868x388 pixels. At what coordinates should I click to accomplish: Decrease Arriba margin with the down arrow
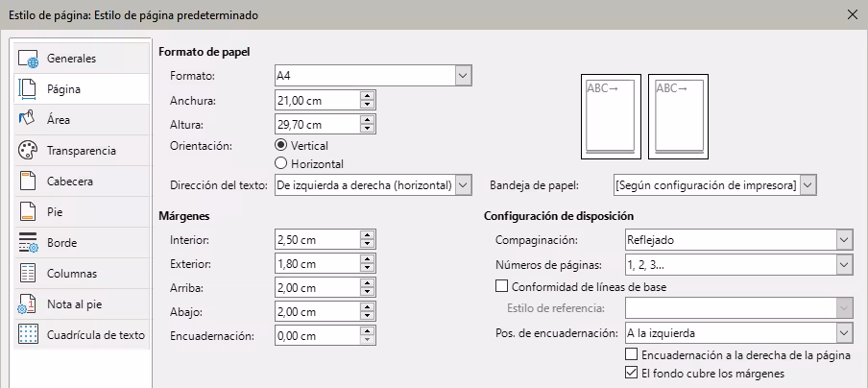click(x=367, y=293)
